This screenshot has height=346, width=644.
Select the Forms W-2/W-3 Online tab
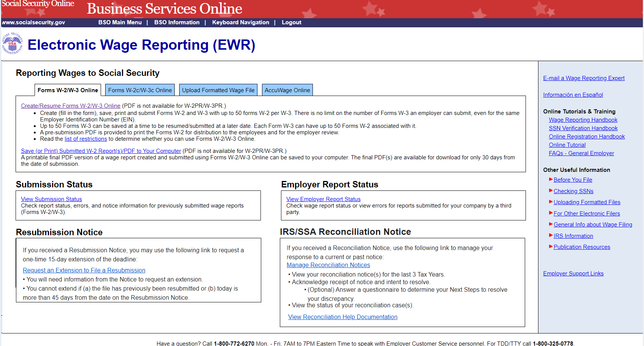coord(68,90)
